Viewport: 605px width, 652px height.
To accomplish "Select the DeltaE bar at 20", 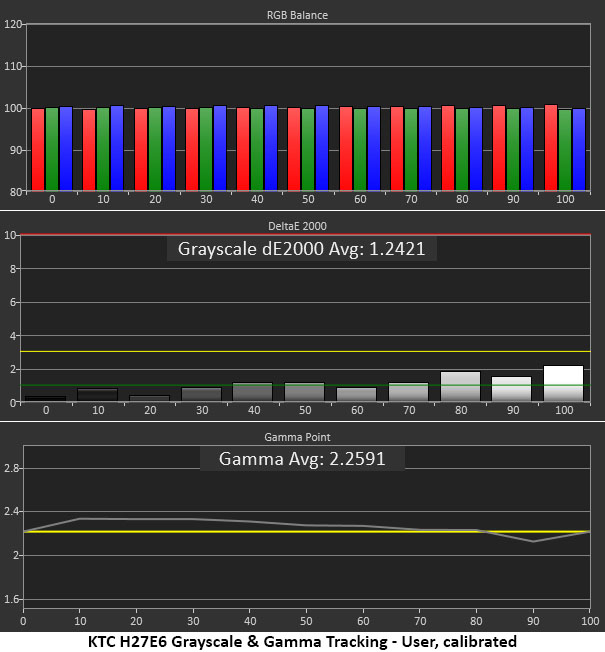I will [150, 398].
